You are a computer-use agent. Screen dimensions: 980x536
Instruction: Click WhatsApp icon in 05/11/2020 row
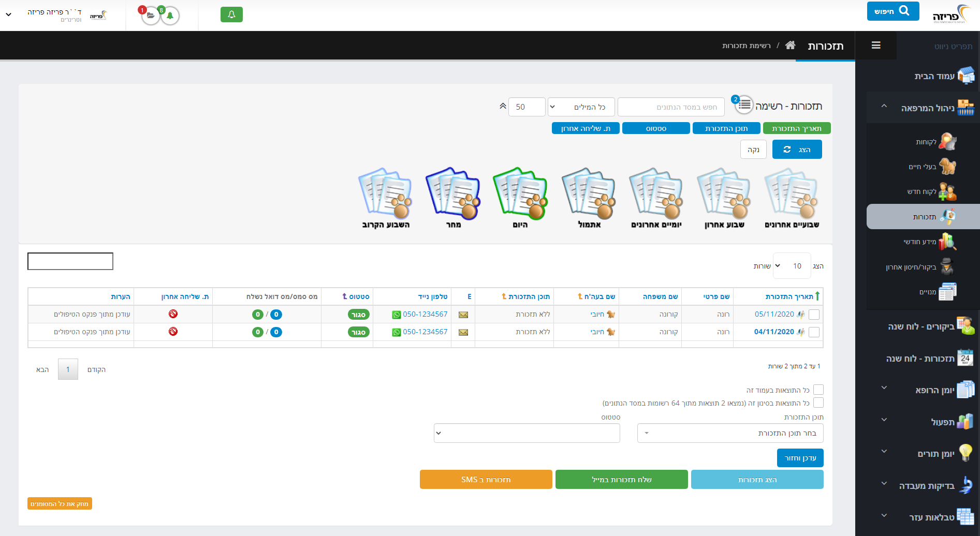coord(397,315)
